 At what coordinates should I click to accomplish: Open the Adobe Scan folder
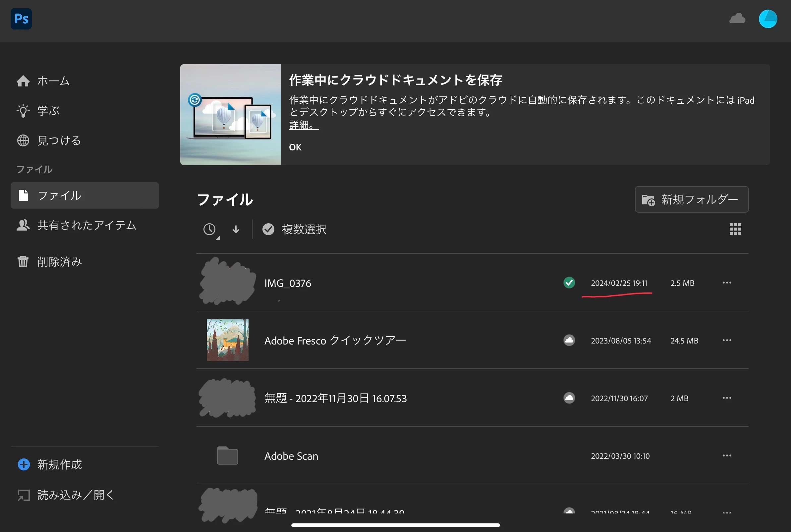pyautogui.click(x=291, y=456)
